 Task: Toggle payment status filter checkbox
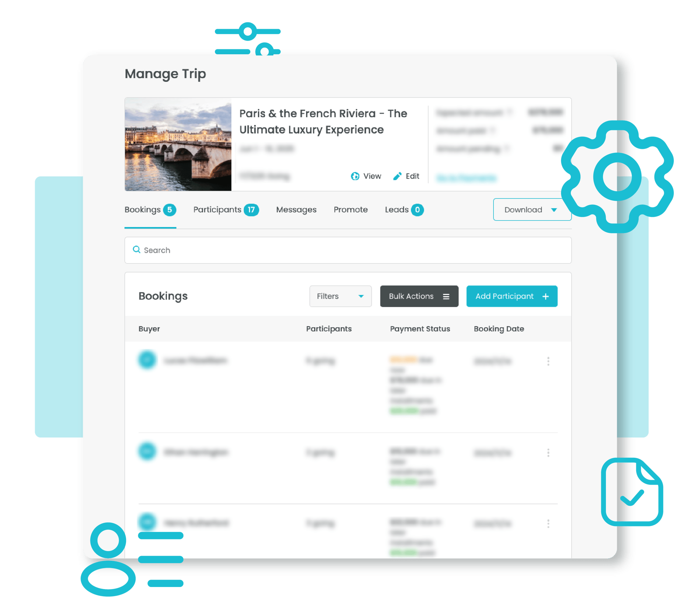[420, 329]
